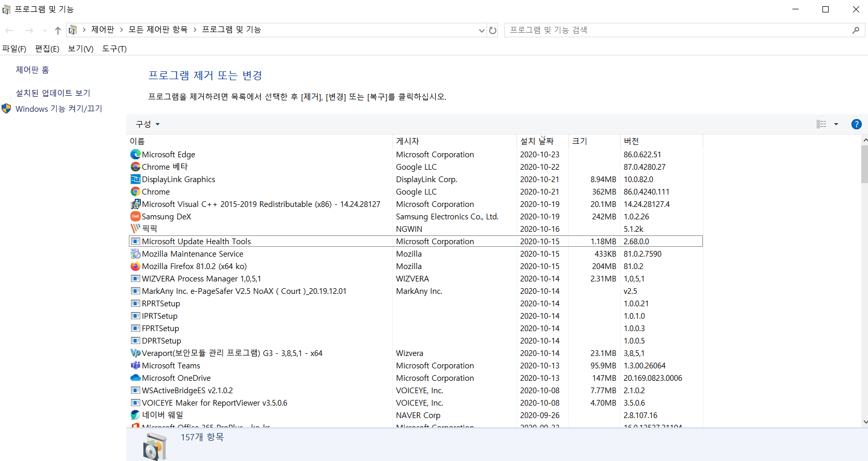This screenshot has width=868, height=461.
Task: Select the DisplayLink Graphics icon
Action: click(x=136, y=179)
